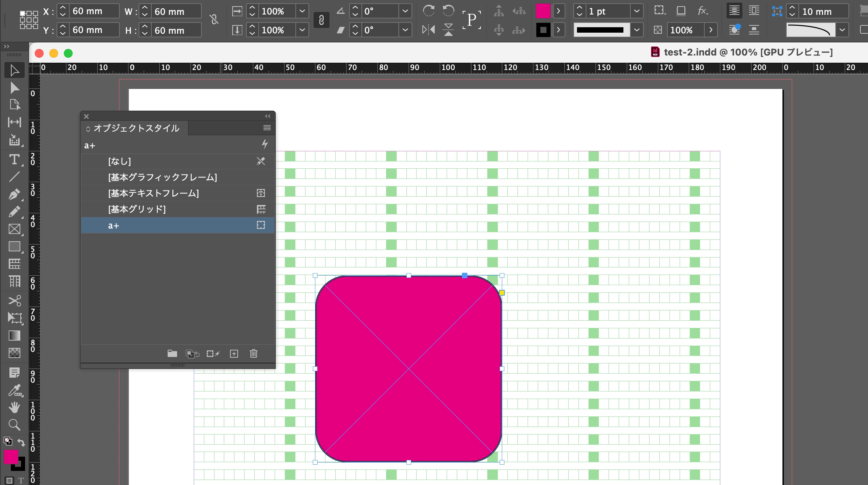
Task: Toggle constrain width and height proportions
Action: tap(214, 20)
